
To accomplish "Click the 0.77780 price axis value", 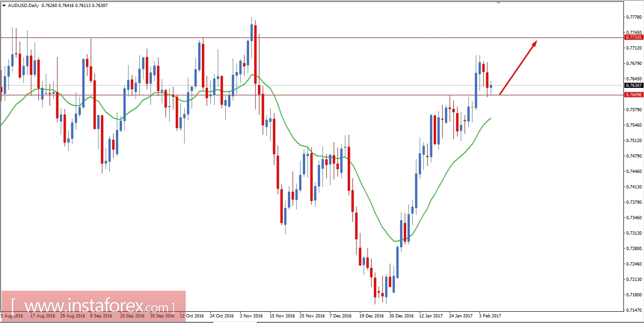I will [x=634, y=17].
